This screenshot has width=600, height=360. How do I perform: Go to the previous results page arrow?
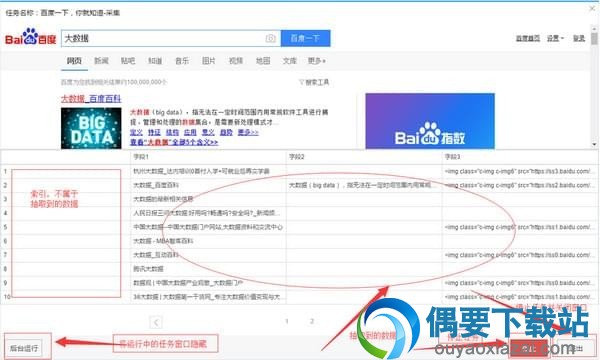pos(156,322)
